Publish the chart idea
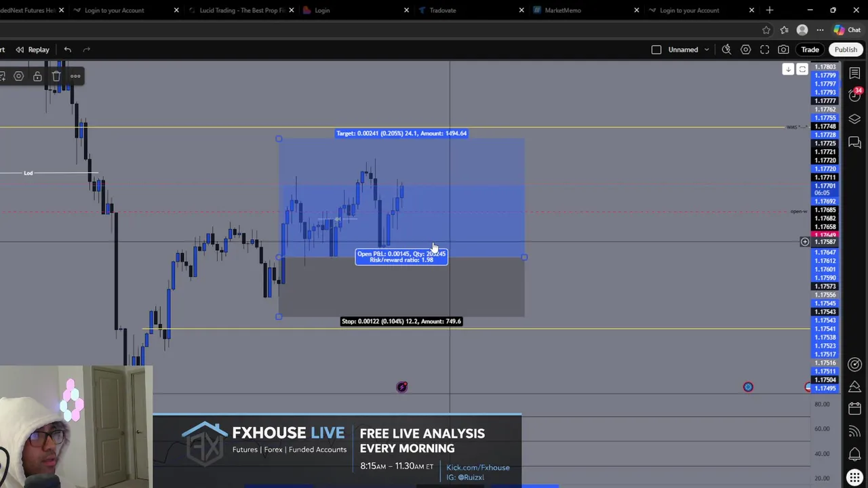The height and width of the screenshot is (488, 868). (x=846, y=49)
